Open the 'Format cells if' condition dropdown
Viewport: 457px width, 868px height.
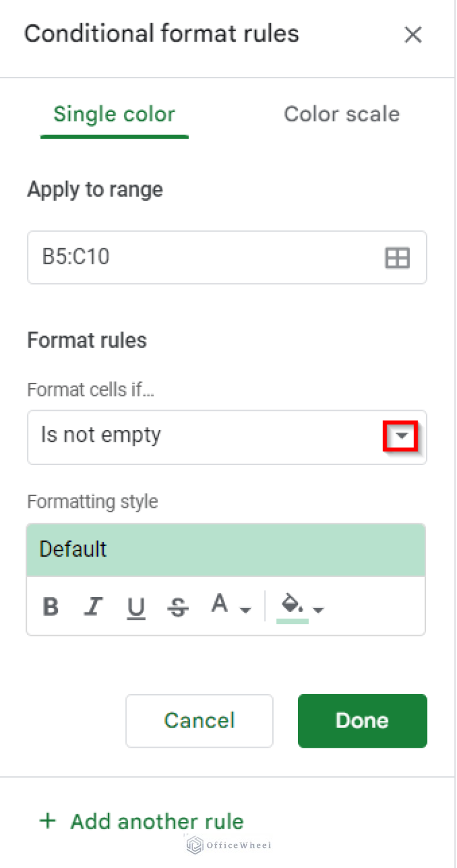pos(401,436)
